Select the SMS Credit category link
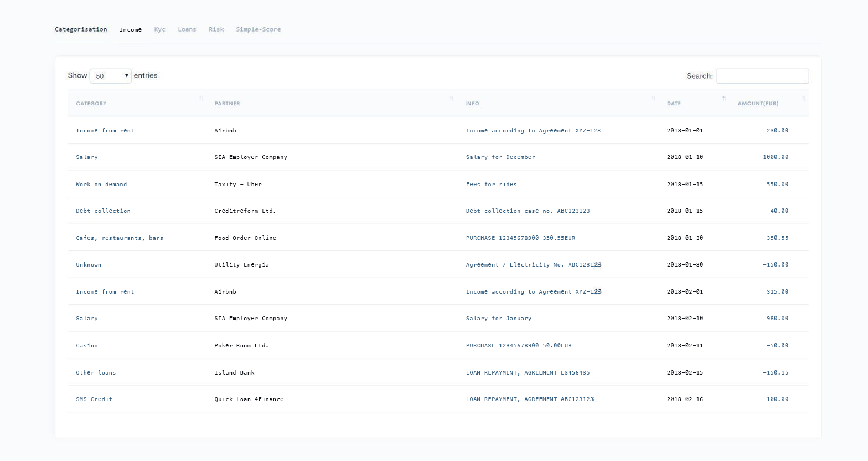This screenshot has width=868, height=461. [x=94, y=399]
